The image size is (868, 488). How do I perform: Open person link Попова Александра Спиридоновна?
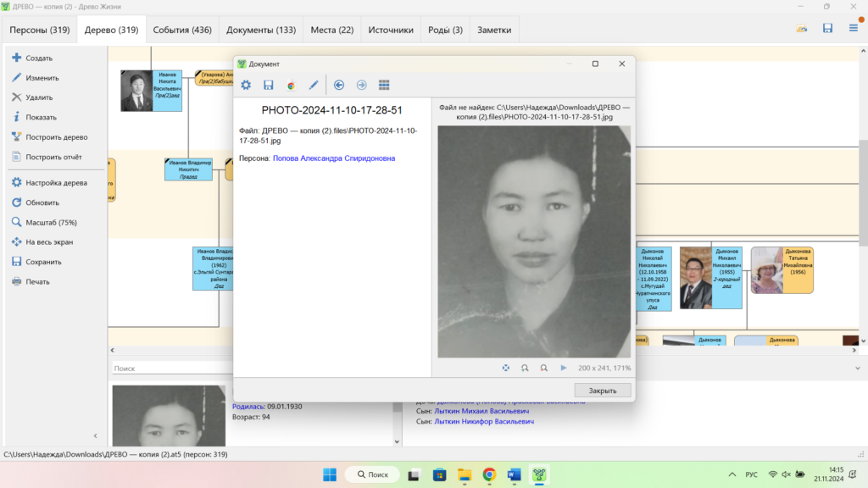tap(333, 158)
